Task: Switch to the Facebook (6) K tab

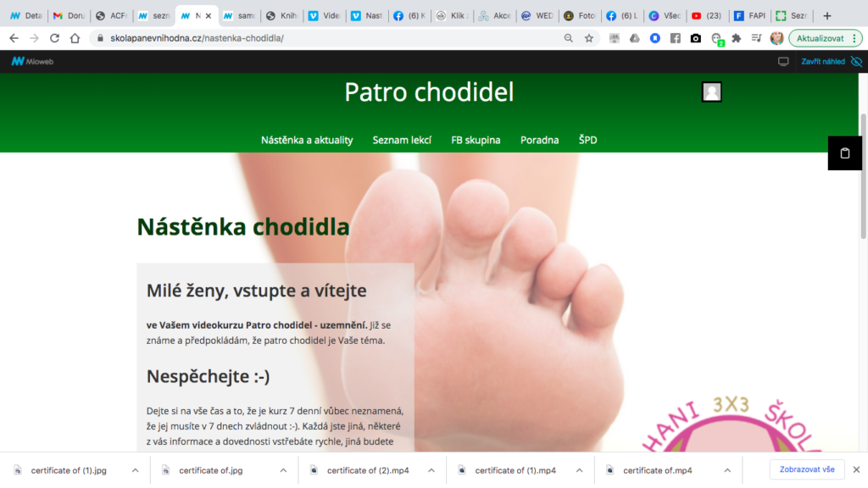Action: coord(409,16)
